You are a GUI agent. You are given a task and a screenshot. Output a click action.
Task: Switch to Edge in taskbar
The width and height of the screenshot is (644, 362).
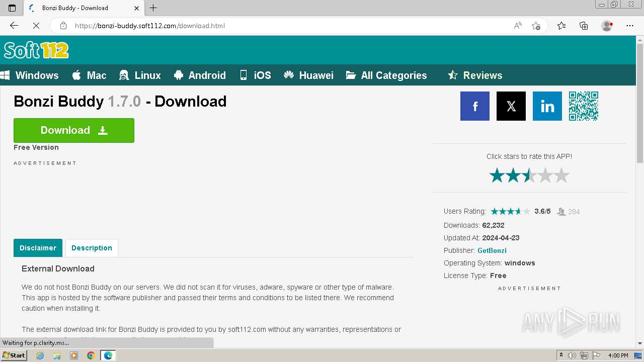108,355
